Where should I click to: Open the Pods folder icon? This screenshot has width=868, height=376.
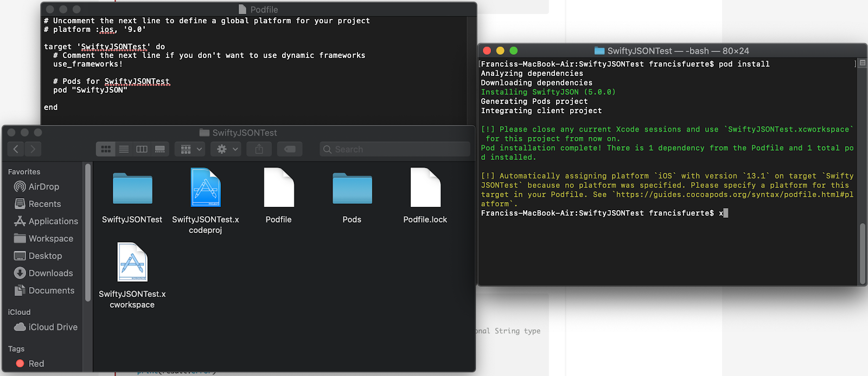[x=352, y=188]
